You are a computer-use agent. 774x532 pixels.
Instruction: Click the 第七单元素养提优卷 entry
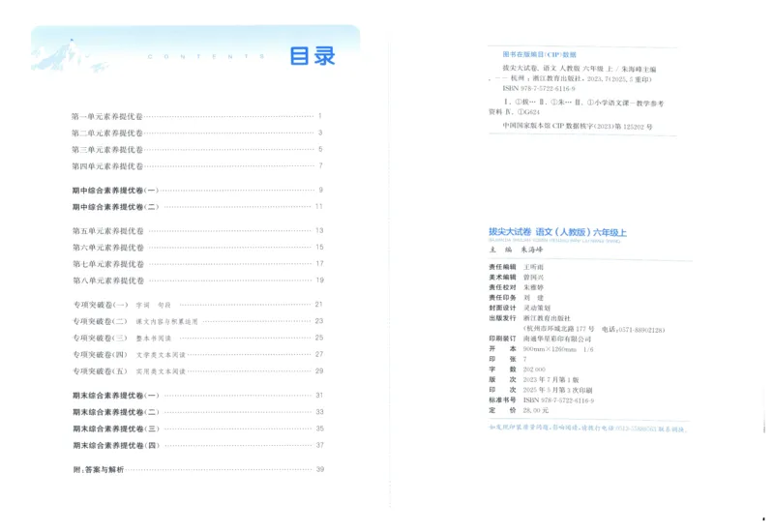198,264
